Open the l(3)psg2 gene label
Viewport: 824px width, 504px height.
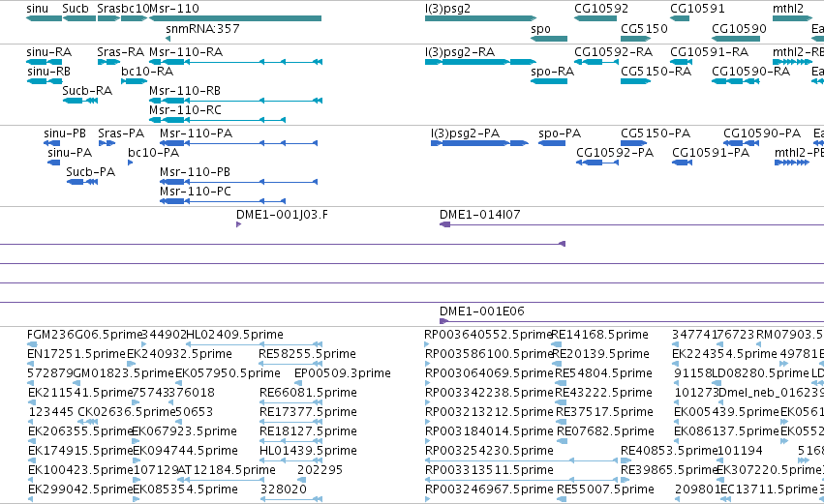click(x=447, y=9)
